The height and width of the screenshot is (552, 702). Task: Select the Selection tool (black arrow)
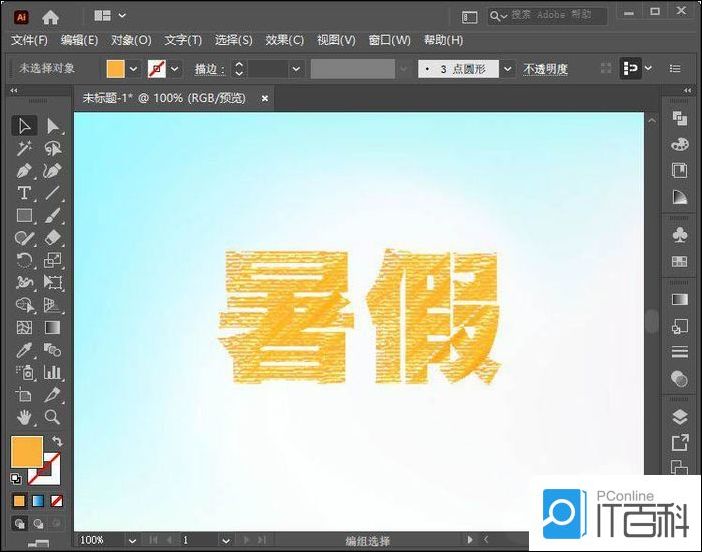coord(24,126)
